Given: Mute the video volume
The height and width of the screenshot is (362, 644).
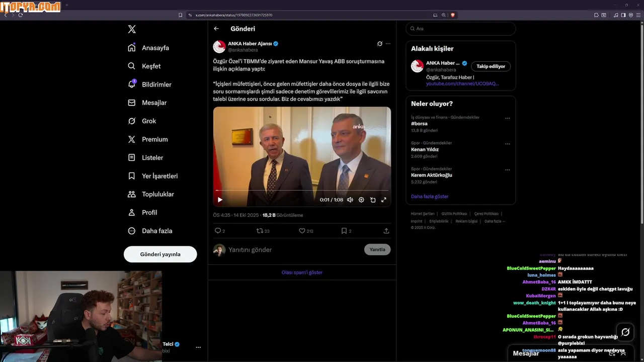Looking at the screenshot, I should click(350, 200).
